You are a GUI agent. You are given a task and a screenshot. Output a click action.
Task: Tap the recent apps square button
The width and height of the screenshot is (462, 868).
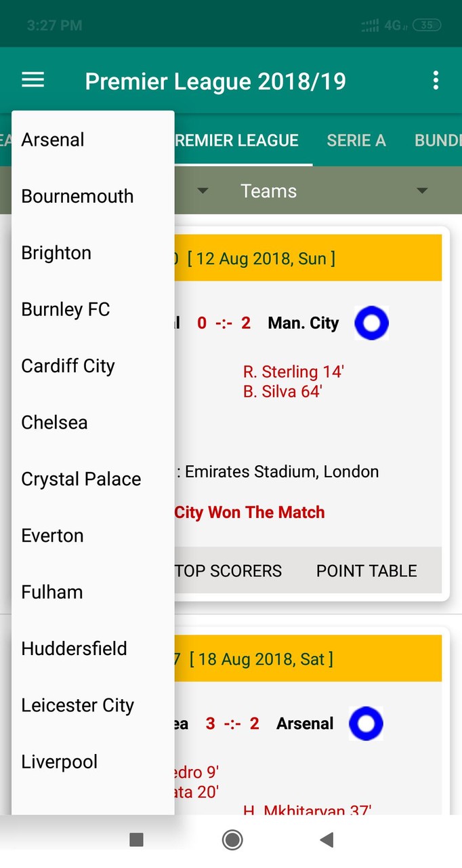136,840
